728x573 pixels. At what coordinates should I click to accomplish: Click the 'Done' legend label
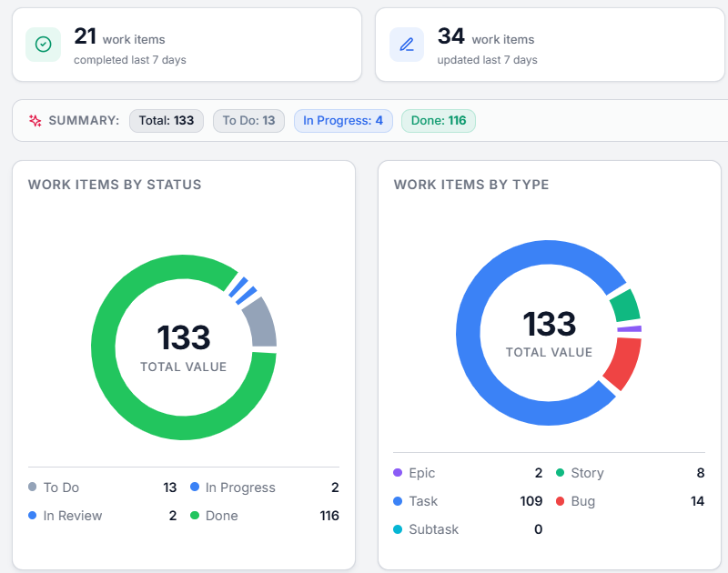click(222, 516)
